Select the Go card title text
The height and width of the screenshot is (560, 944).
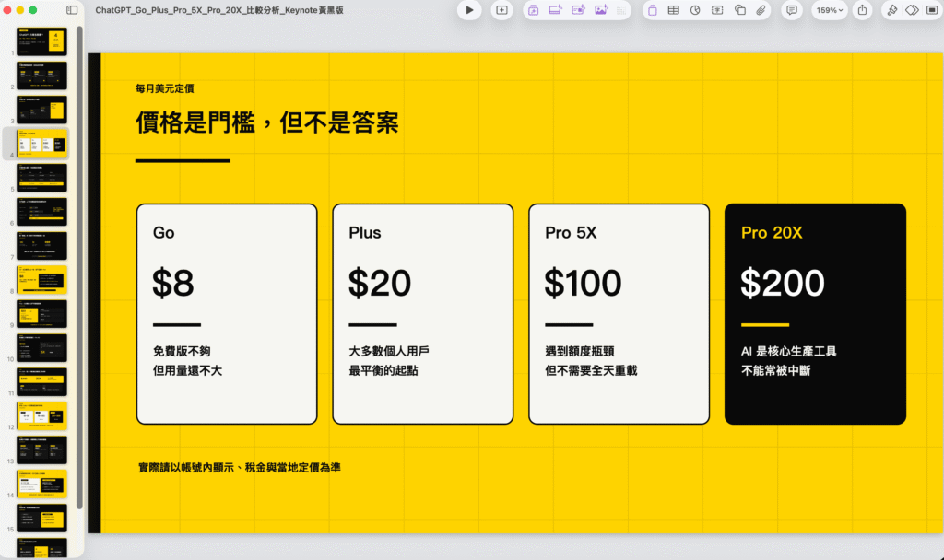[164, 233]
